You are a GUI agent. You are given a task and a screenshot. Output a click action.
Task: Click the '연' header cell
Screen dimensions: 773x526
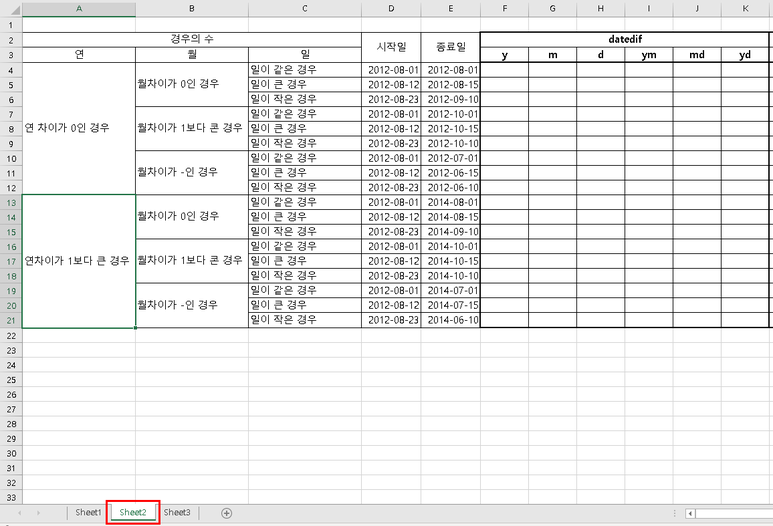pos(79,54)
